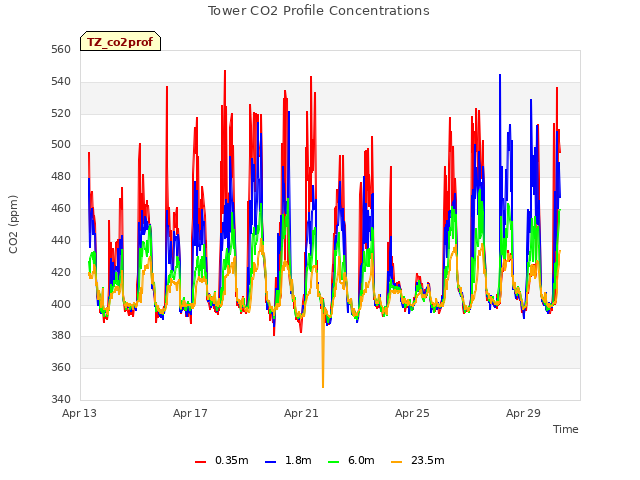The height and width of the screenshot is (480, 640).
Task: Click the 540 y-axis tick label
Action: click(x=61, y=82)
